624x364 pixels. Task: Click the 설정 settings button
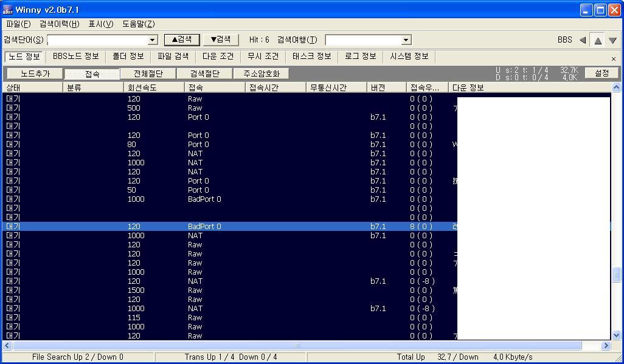coord(601,73)
